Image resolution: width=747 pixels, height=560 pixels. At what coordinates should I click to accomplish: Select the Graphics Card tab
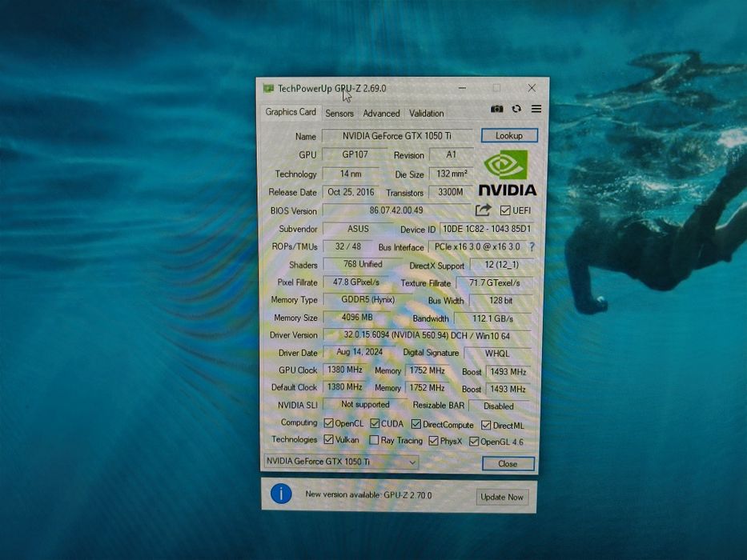(291, 112)
